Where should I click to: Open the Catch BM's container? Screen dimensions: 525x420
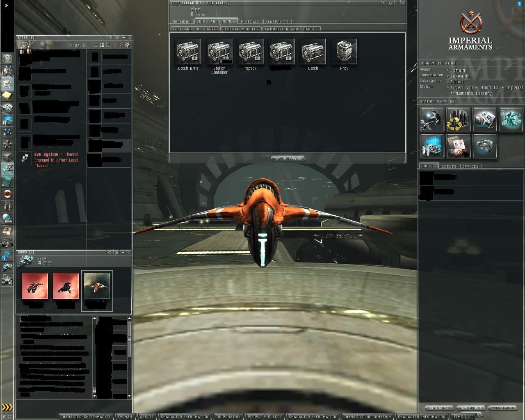pyautogui.click(x=188, y=55)
